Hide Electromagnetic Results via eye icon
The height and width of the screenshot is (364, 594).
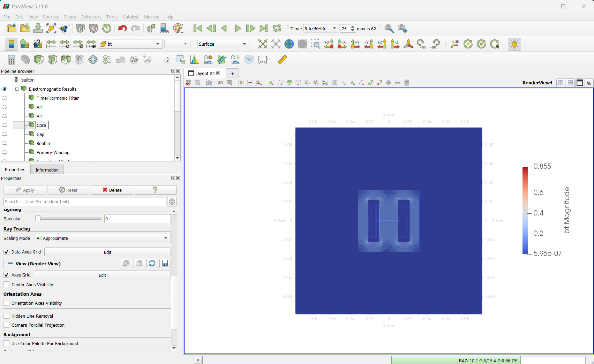coord(5,89)
